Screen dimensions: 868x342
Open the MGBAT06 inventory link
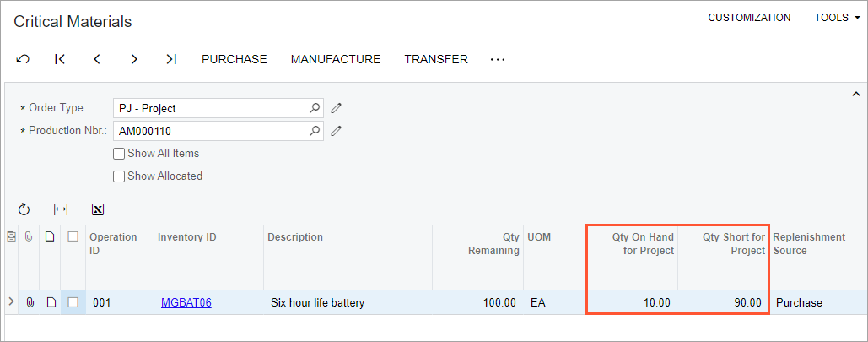(x=186, y=302)
